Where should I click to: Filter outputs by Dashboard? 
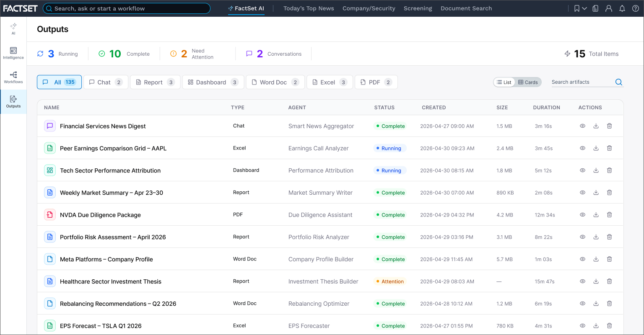(x=213, y=82)
